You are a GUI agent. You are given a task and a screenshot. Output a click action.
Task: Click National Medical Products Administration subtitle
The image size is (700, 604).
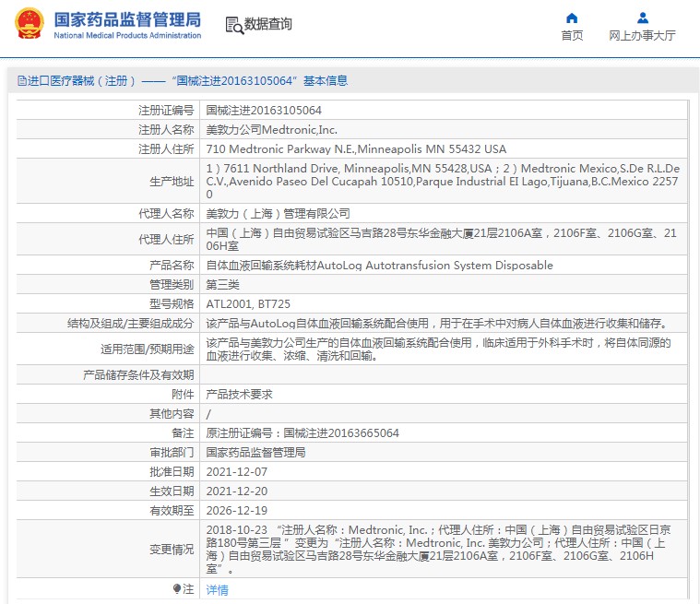coord(127,35)
